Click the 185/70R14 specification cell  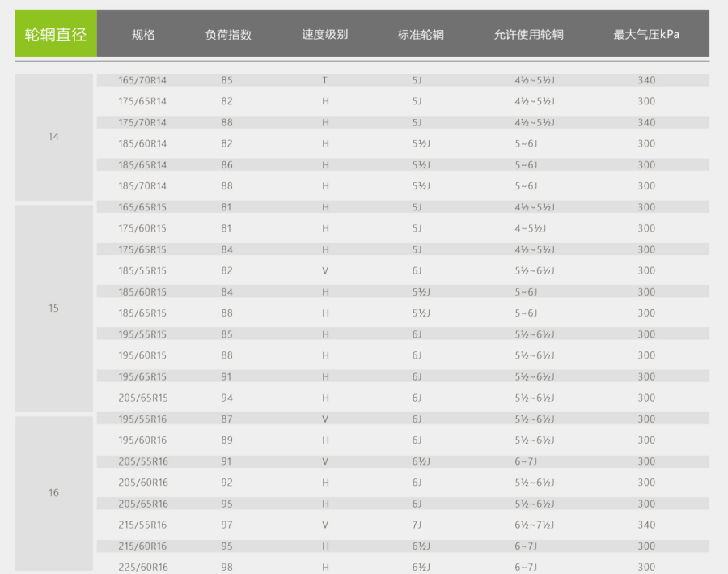tap(142, 186)
